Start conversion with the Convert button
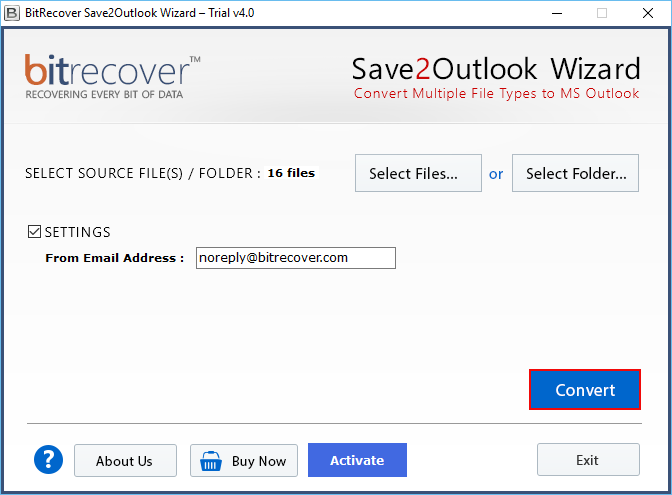 pyautogui.click(x=585, y=390)
